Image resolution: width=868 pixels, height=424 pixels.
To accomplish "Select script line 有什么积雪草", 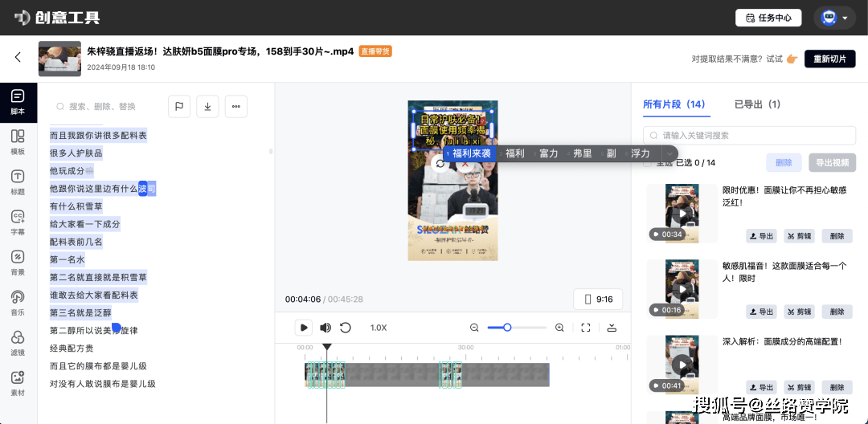I will pyautogui.click(x=76, y=206).
